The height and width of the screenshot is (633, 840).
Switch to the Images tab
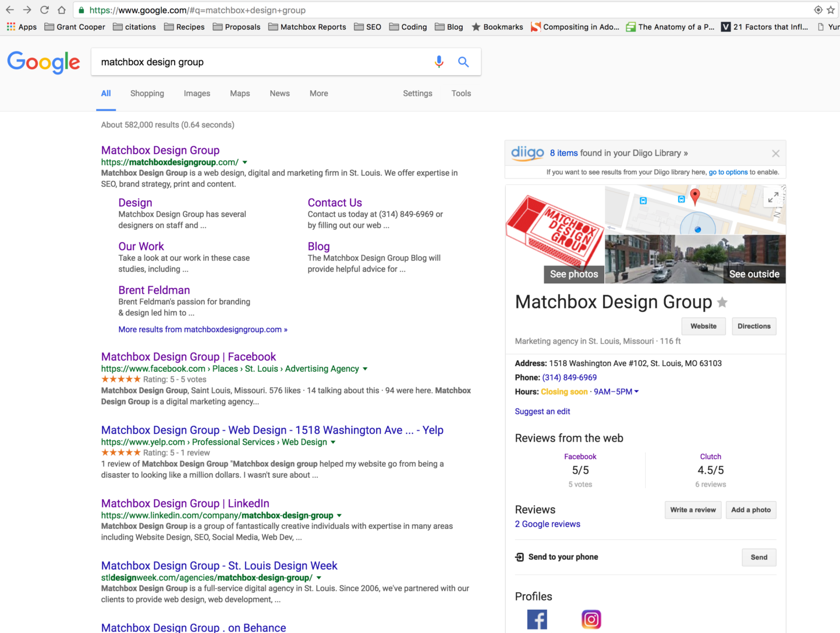197,93
